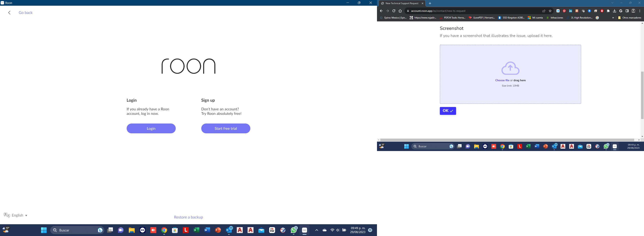Select the New Technical Support Request tab
Image resolution: width=644 pixels, height=236 pixels.
coord(402,3)
